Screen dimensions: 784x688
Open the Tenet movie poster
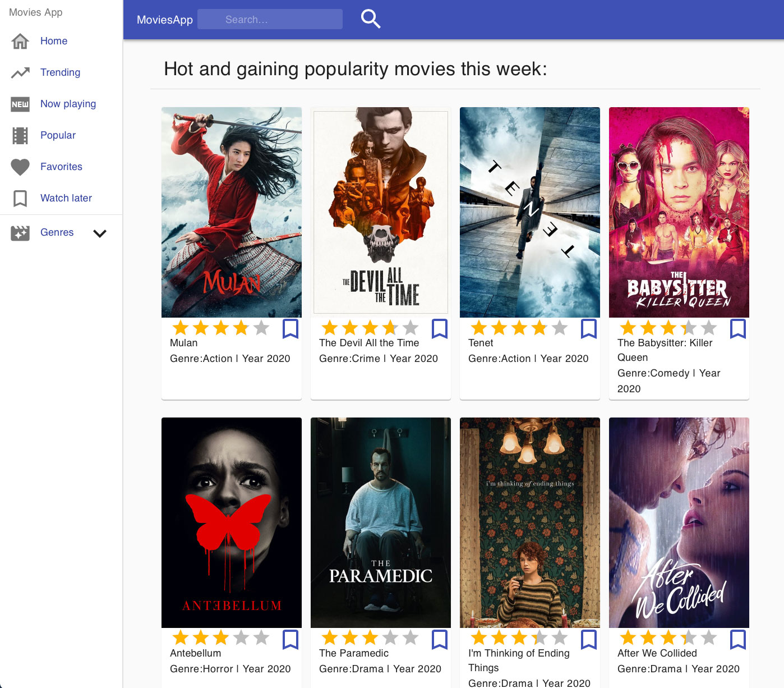coord(530,212)
